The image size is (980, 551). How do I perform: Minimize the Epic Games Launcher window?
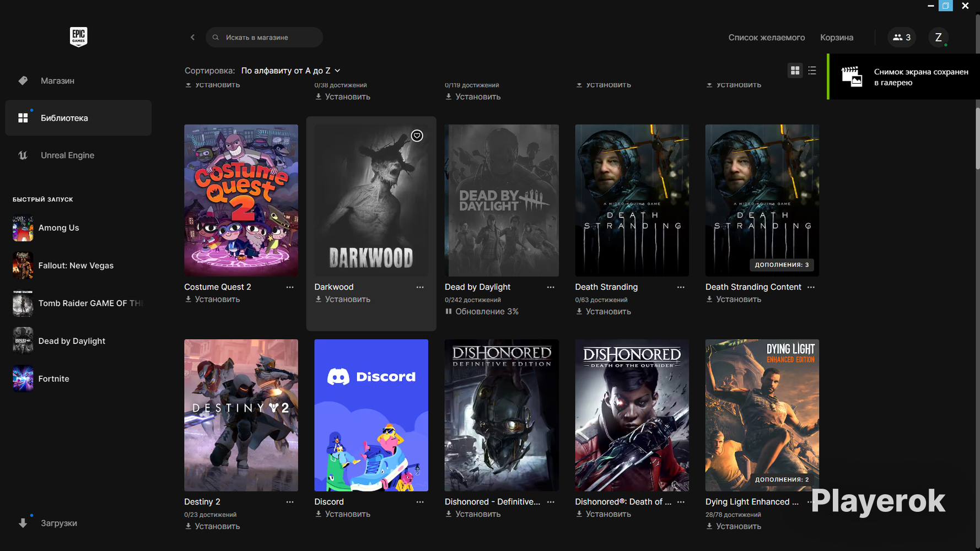pos(930,6)
